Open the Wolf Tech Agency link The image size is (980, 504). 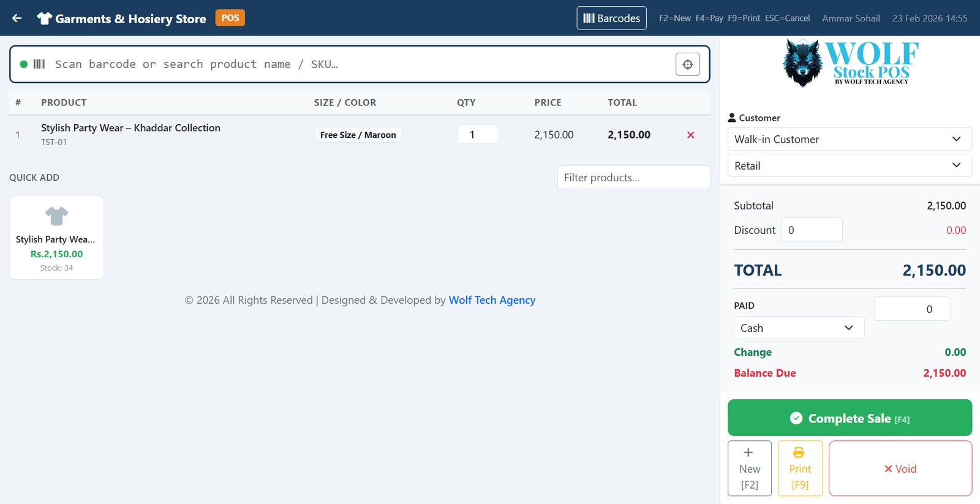(492, 300)
